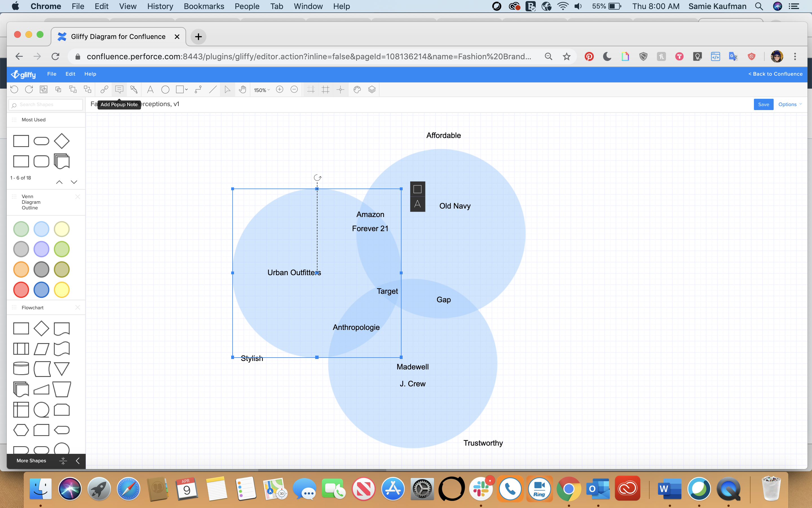Click the blue Save button
812x508 pixels.
point(763,104)
